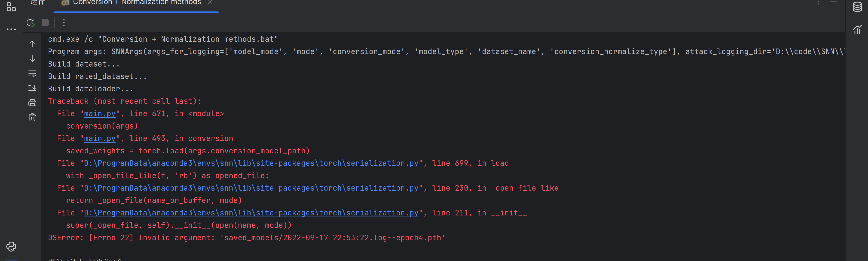Screen dimensions: 868x261
Task: Open the Structure tool window icon
Action: click(11, 7)
